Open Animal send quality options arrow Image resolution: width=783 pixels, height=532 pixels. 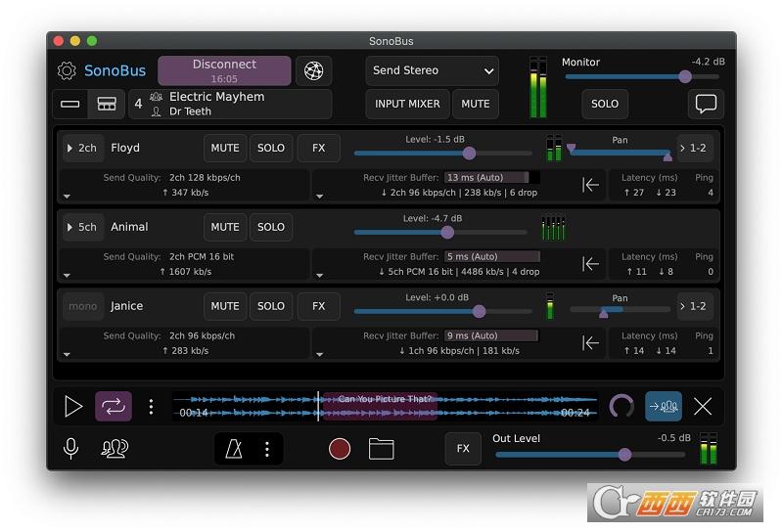[67, 276]
